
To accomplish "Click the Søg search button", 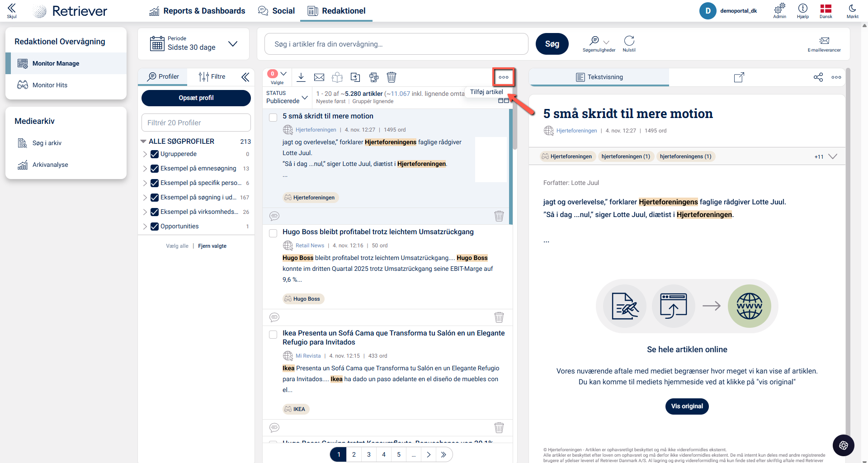I will (552, 44).
